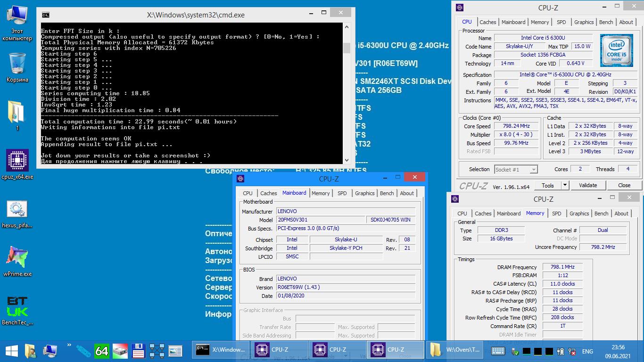Open Bench tab in the Memory CPU-Z window
The width and height of the screenshot is (644, 362).
601,214
